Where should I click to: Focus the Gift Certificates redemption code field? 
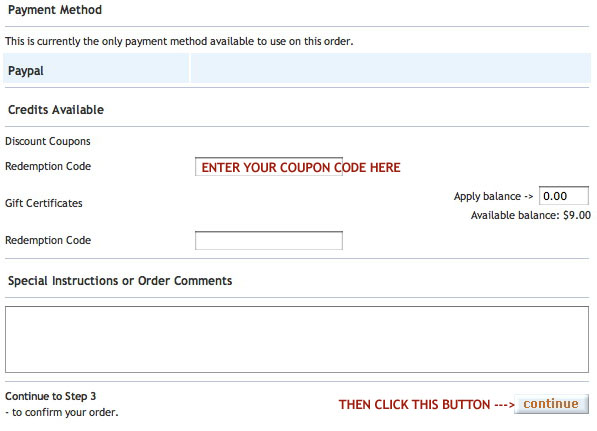click(x=269, y=240)
